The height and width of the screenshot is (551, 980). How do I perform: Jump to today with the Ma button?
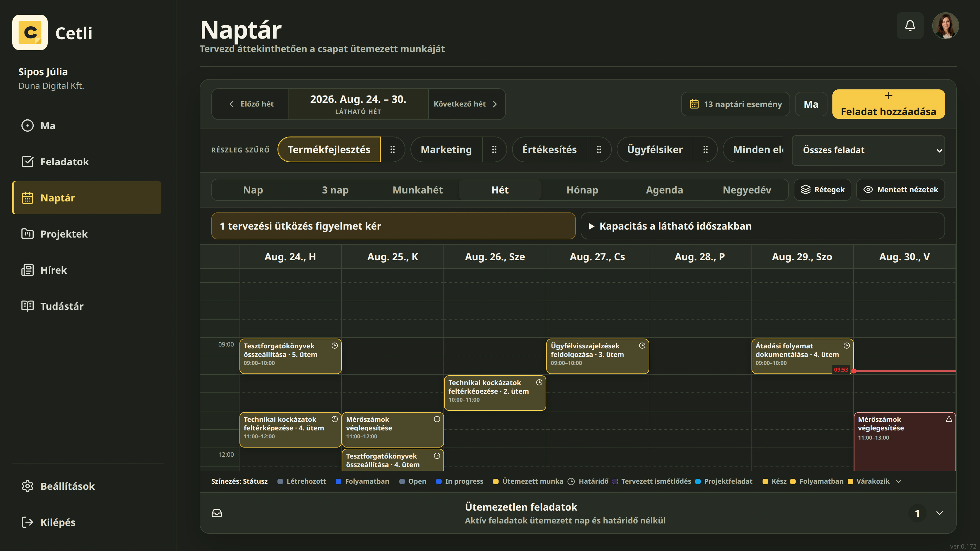pyautogui.click(x=811, y=104)
